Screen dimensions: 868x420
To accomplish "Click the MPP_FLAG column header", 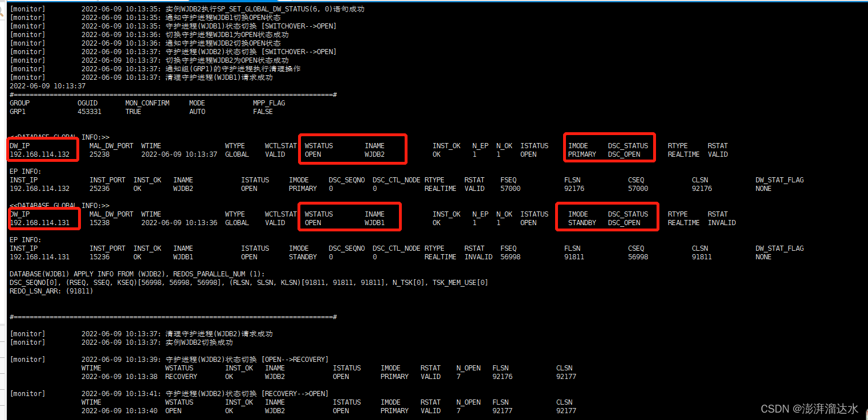I will click(x=269, y=103).
